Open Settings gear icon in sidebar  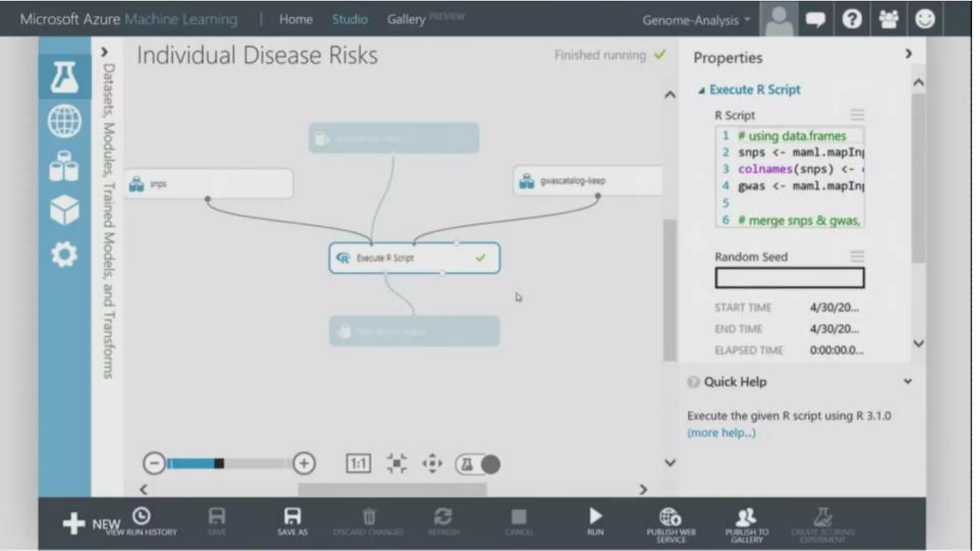click(x=65, y=254)
